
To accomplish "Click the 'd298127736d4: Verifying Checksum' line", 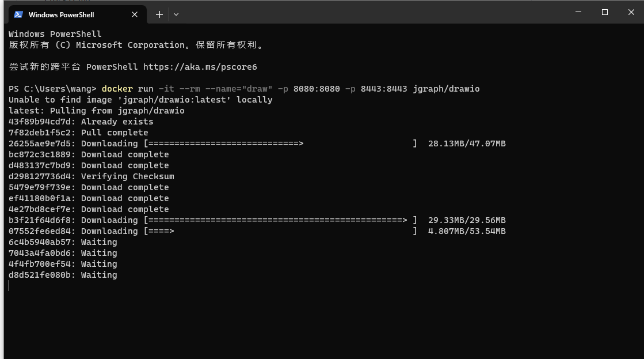I will (x=91, y=176).
